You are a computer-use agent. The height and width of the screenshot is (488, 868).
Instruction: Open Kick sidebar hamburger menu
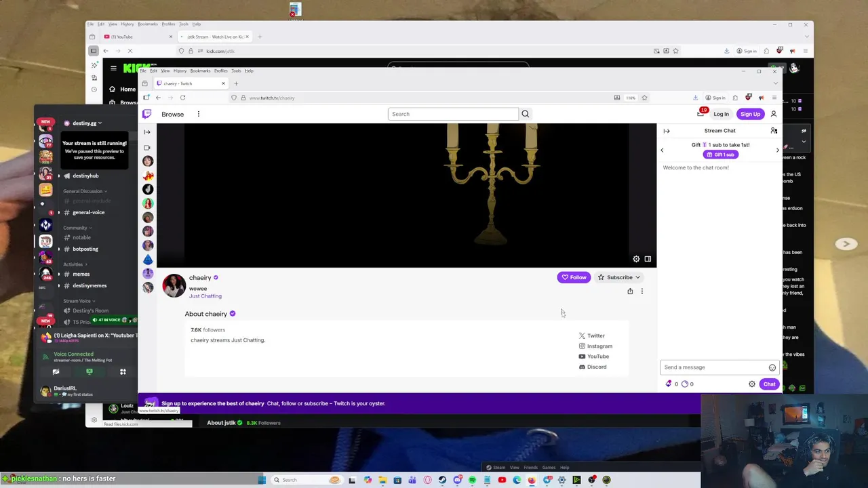[113, 68]
